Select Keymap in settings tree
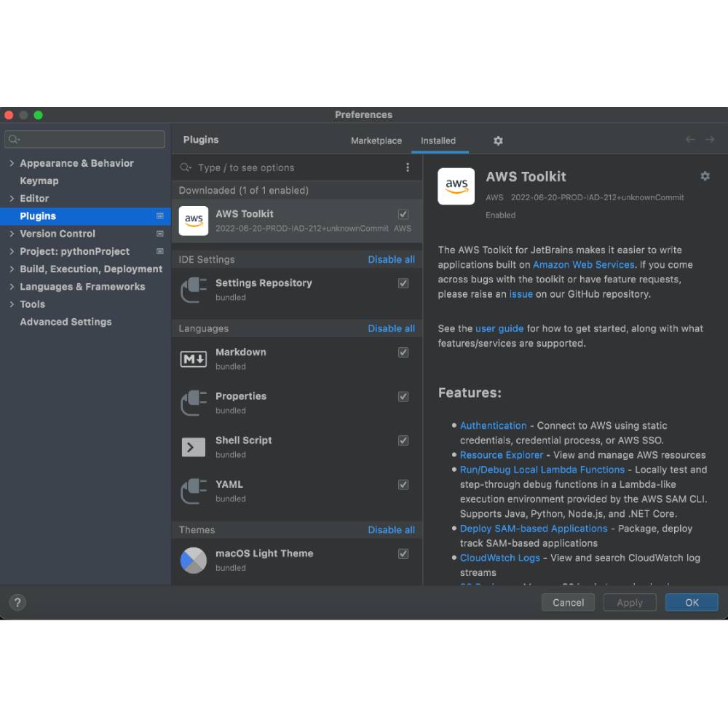The height and width of the screenshot is (728, 728). point(39,181)
